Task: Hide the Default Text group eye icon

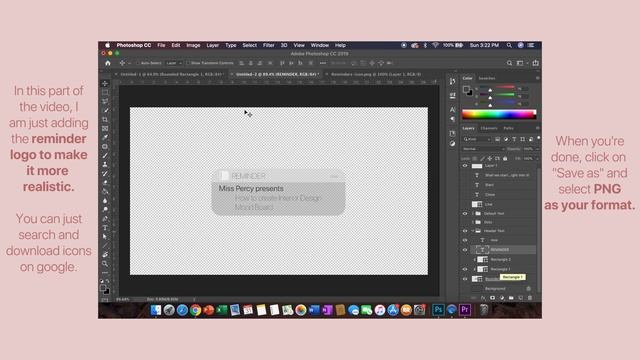Action: pyautogui.click(x=464, y=213)
